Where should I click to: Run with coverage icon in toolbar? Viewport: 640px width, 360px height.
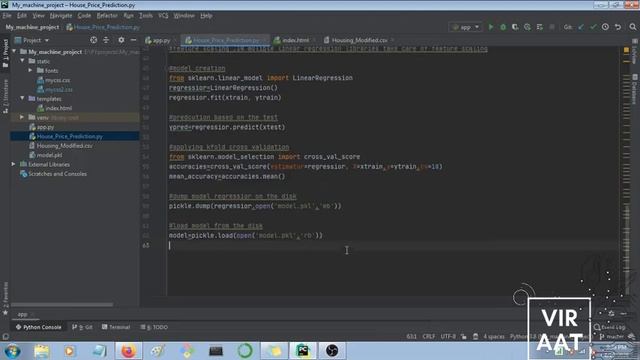[x=515, y=27]
